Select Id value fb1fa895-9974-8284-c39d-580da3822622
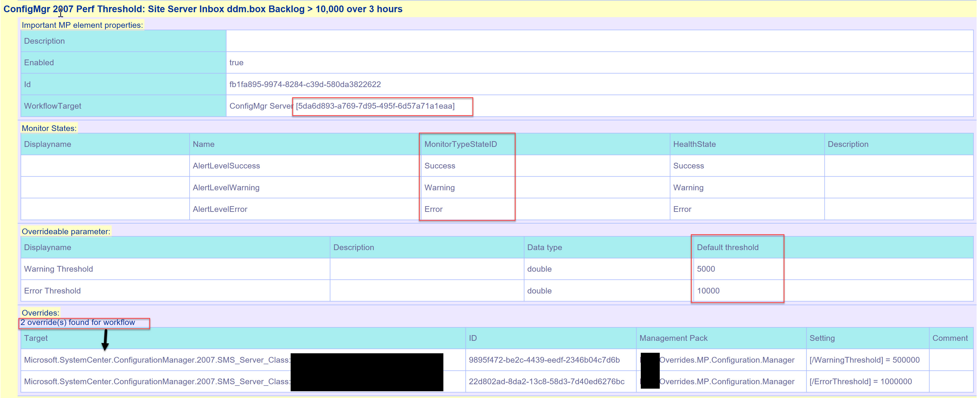The width and height of the screenshot is (980, 398). tap(305, 84)
